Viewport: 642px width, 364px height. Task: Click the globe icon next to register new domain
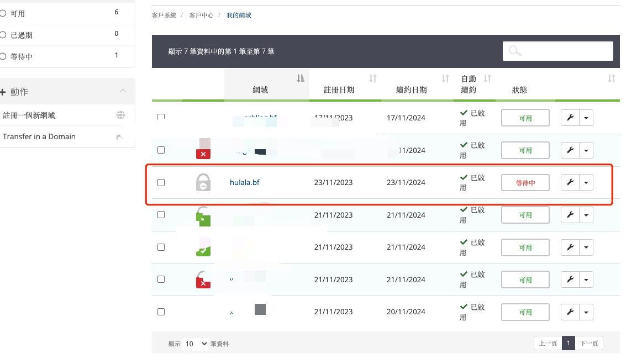(120, 115)
